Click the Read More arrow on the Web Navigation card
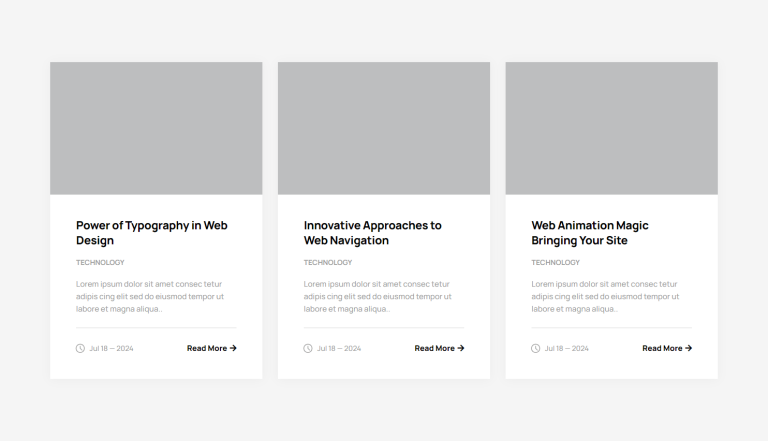Screen dimensions: 768x441 (x=461, y=348)
